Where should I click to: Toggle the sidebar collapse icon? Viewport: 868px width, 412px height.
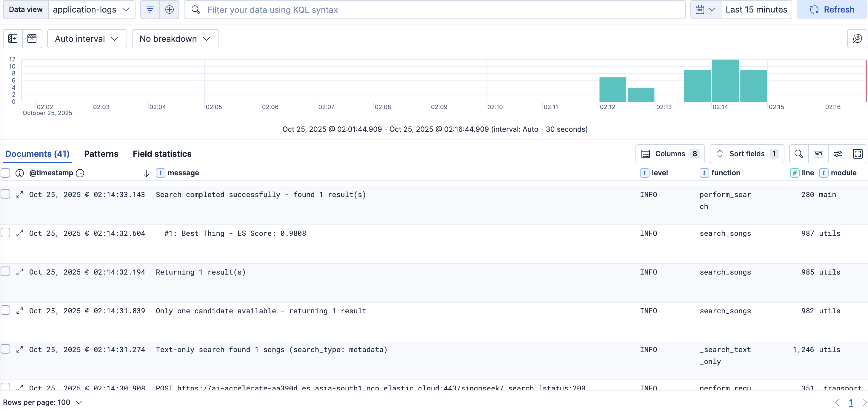[13, 39]
